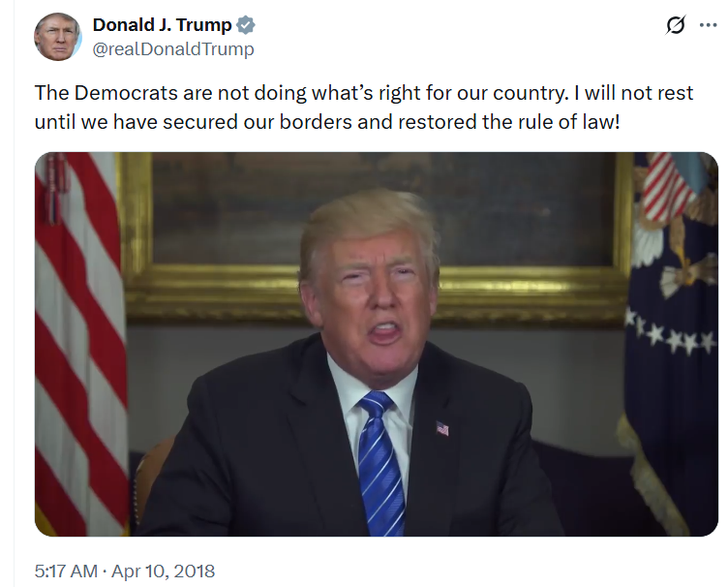Play the embedded video
Image resolution: width=728 pixels, height=587 pixels.
(376, 344)
